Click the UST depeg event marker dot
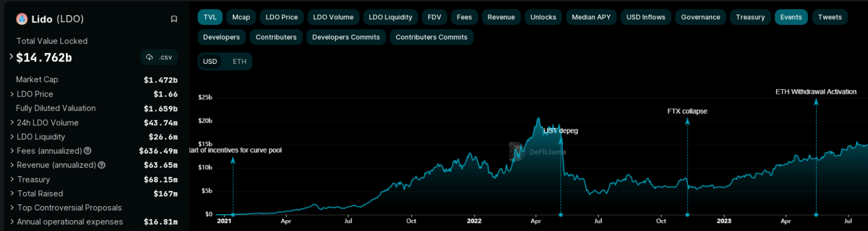 click(x=561, y=215)
